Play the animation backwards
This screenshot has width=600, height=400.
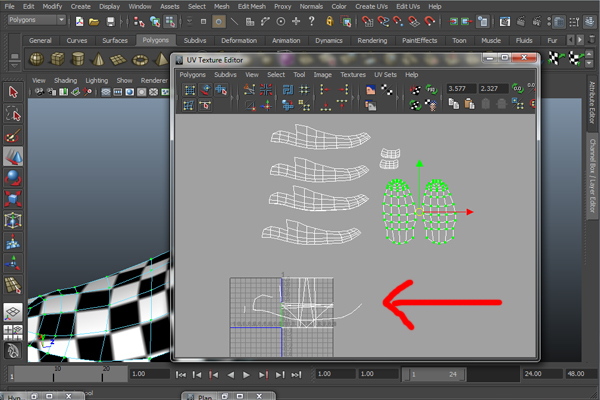click(x=230, y=375)
